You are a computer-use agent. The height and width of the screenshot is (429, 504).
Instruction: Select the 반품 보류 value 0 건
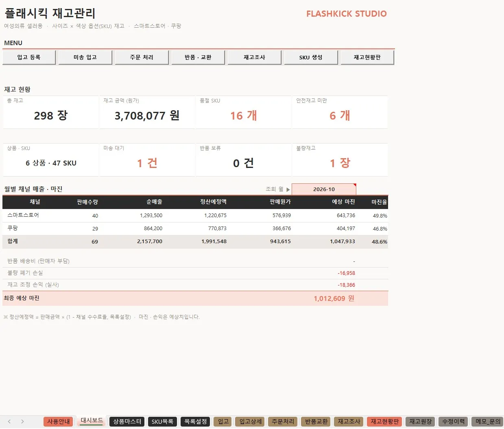click(x=243, y=163)
